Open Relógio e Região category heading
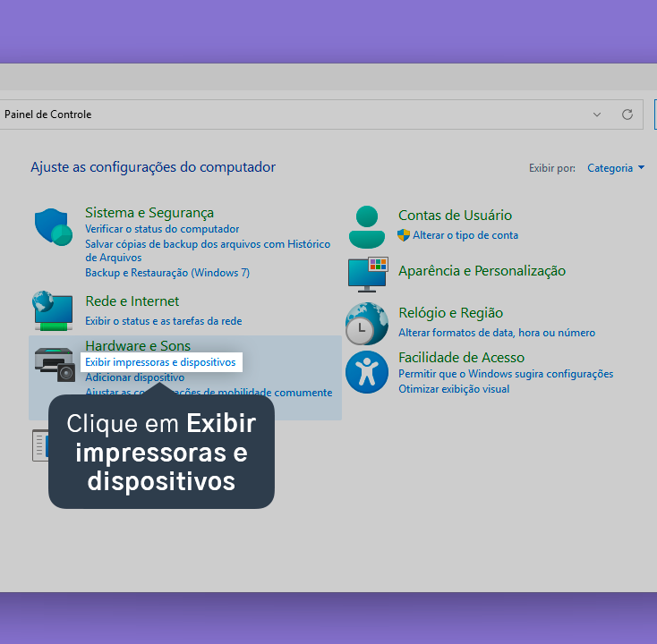 [450, 313]
